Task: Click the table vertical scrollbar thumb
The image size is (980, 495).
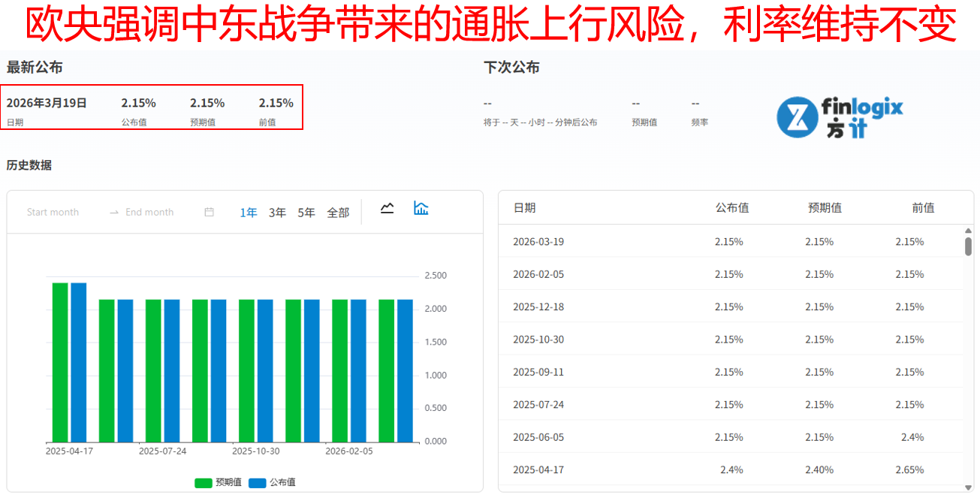Action: pos(968,246)
